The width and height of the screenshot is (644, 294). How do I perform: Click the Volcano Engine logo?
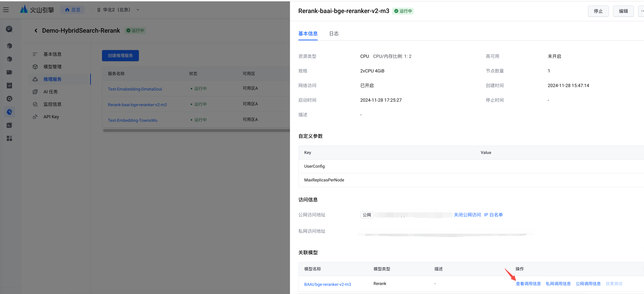click(x=37, y=10)
